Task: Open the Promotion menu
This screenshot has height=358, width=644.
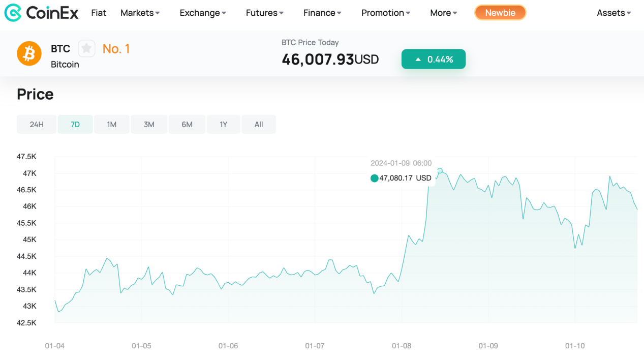Action: pyautogui.click(x=385, y=13)
